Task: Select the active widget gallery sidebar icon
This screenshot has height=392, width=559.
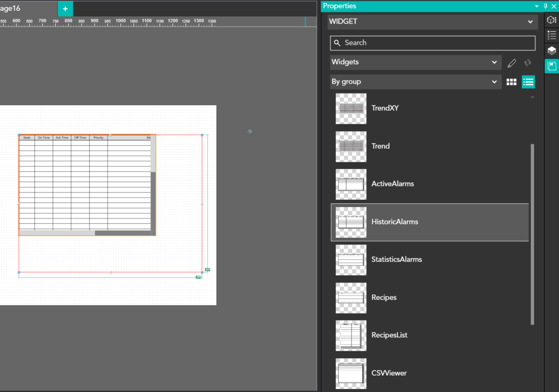Action: pos(551,66)
